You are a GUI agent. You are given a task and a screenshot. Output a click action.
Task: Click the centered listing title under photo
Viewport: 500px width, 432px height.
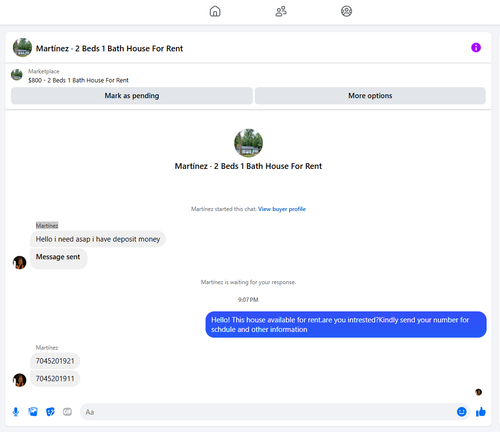pos(248,166)
